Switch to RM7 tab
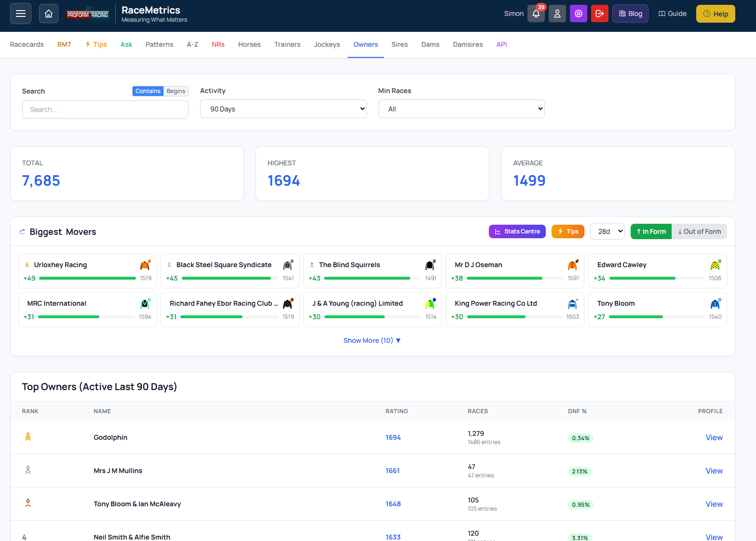Screen dimensions: 756x541 coord(64,44)
